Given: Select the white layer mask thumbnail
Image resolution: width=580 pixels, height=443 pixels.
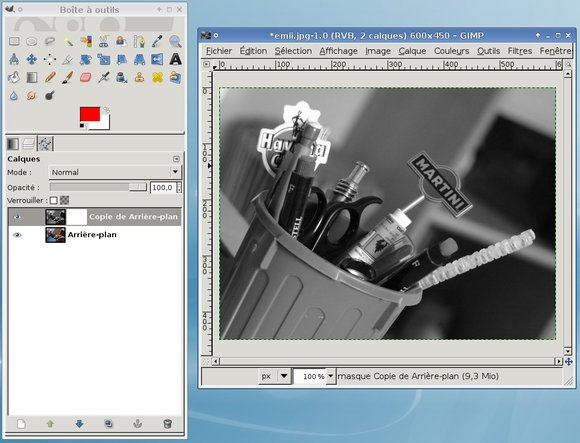Looking at the screenshot, I should (77, 217).
